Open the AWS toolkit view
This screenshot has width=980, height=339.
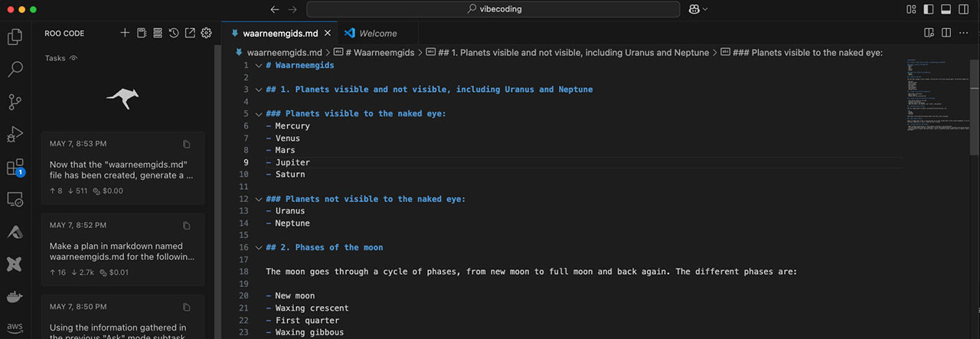coord(15,328)
